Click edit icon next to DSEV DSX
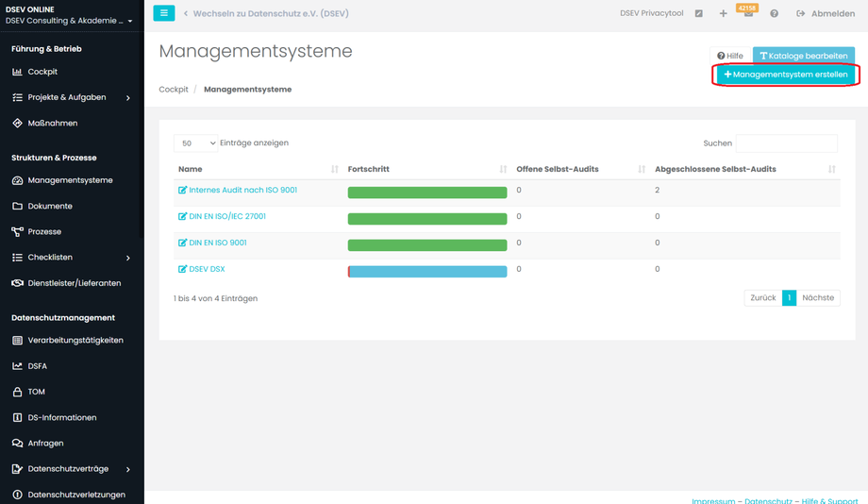 tap(183, 269)
